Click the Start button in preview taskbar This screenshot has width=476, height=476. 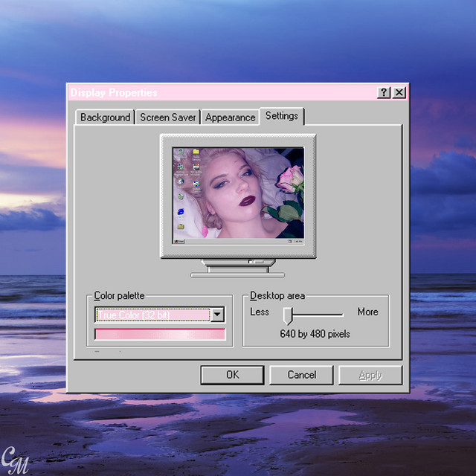click(179, 241)
